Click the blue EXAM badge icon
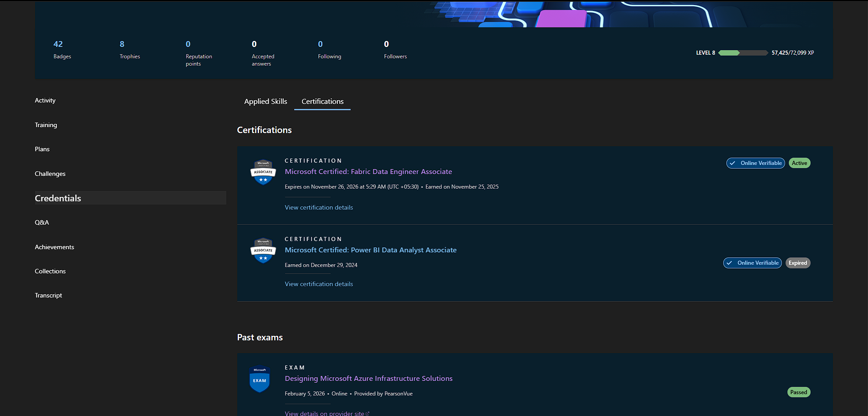868x416 pixels. point(260,379)
